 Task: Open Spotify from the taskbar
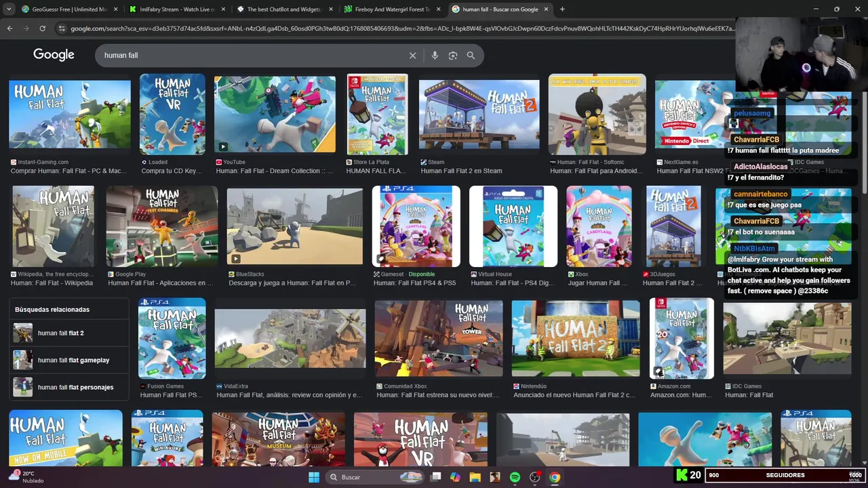[515, 477]
